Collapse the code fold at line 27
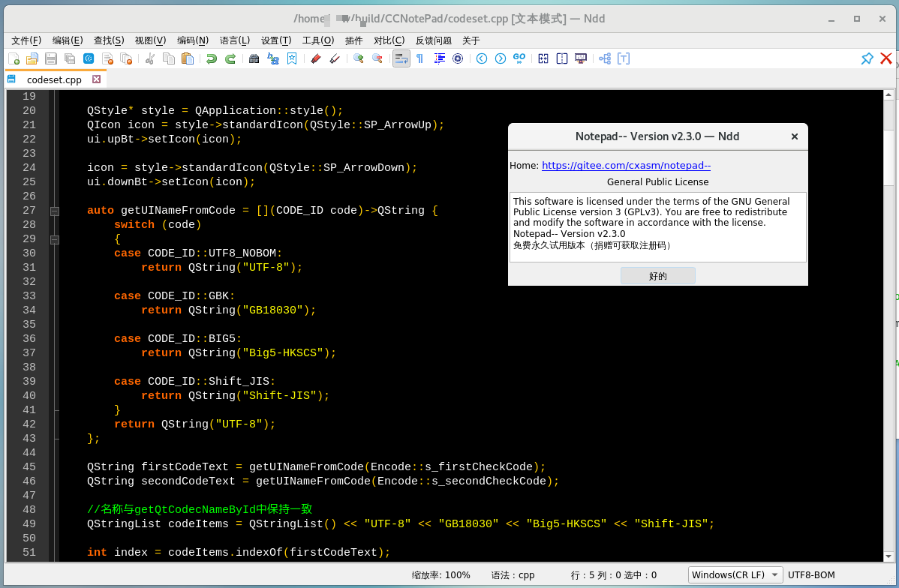The height and width of the screenshot is (588, 899). coord(54,211)
